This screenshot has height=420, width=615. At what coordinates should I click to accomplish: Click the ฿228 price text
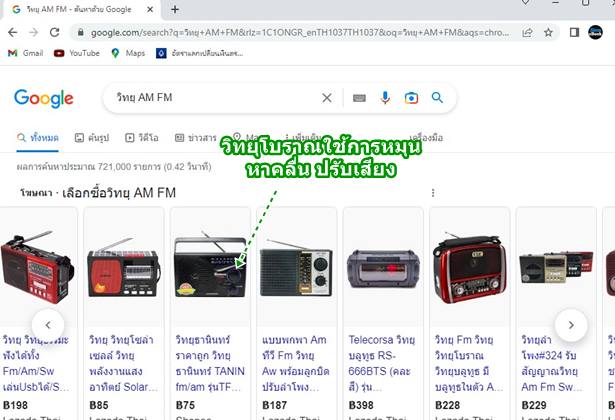448,405
